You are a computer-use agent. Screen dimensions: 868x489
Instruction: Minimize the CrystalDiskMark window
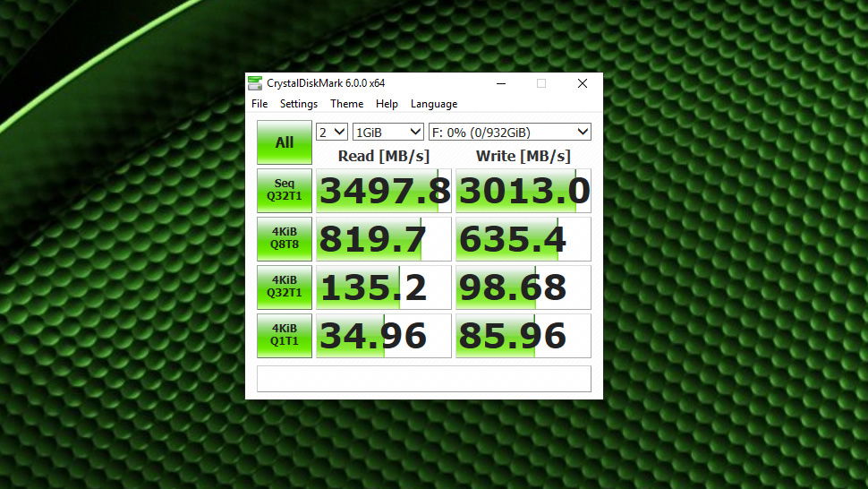(501, 83)
